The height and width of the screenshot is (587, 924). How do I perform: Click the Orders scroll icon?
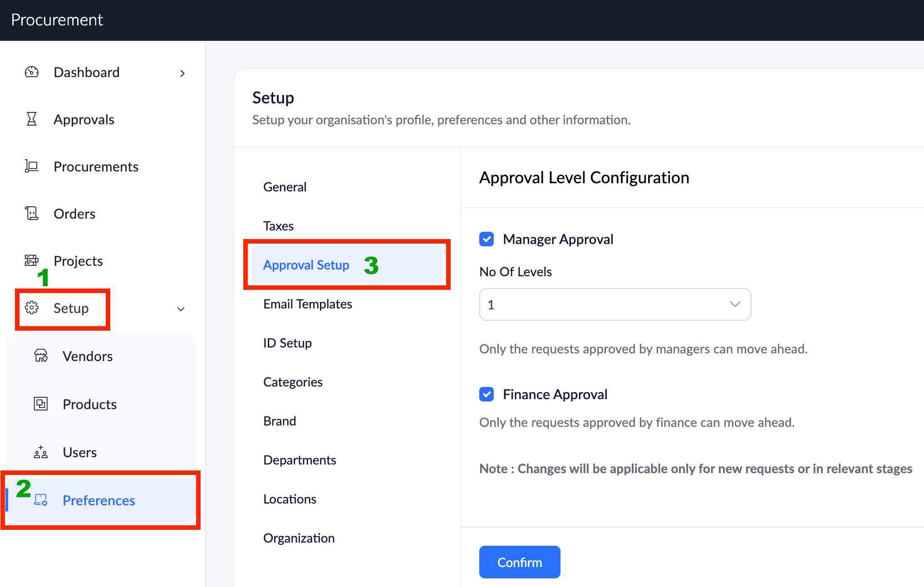(31, 214)
